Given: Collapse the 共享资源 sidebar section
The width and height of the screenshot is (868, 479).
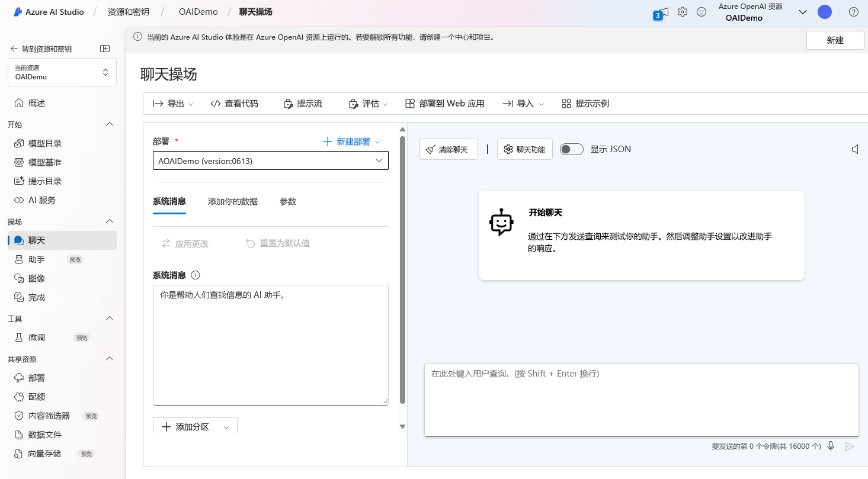Looking at the screenshot, I should (110, 359).
